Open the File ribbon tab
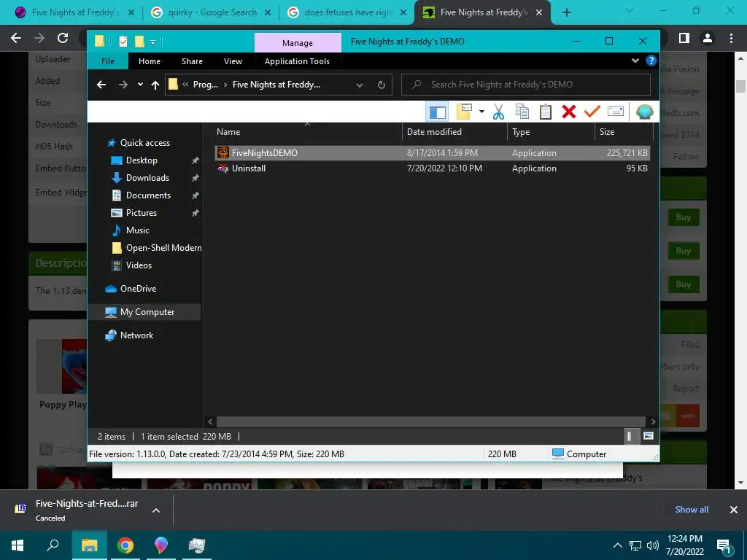The width and height of the screenshot is (747, 560). tap(108, 61)
